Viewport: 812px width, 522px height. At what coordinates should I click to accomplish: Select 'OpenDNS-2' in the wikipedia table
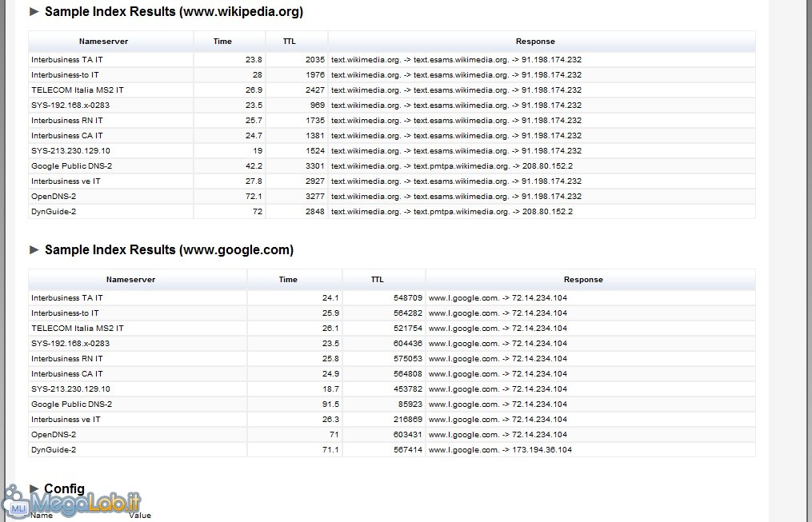54,197
